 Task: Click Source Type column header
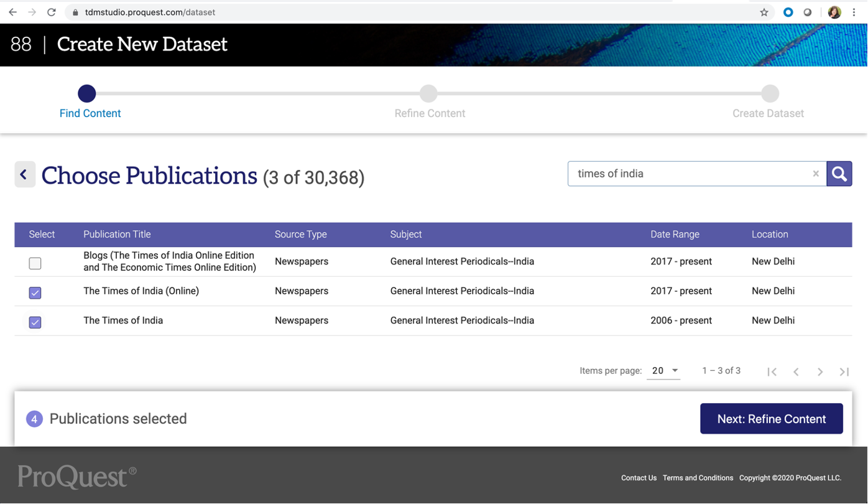tap(301, 235)
